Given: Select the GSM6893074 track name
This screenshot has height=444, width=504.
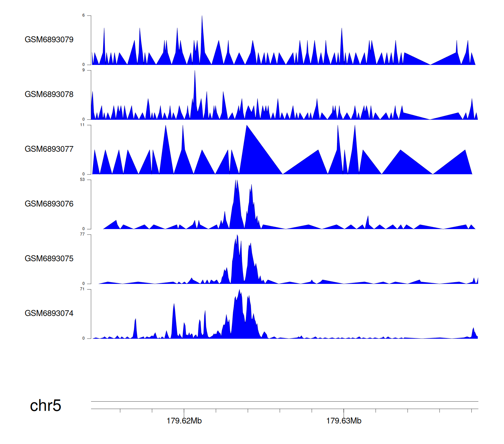Looking at the screenshot, I should tap(49, 313).
